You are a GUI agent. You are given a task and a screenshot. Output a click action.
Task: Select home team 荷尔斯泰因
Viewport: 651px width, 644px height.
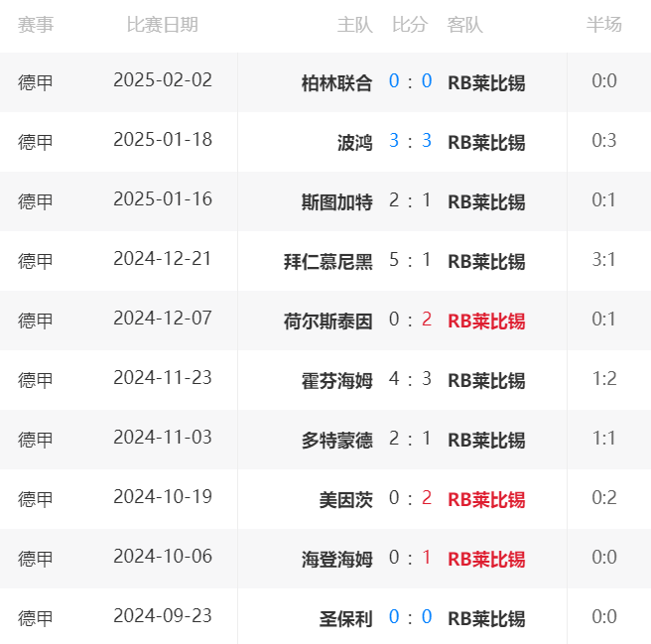tap(328, 321)
